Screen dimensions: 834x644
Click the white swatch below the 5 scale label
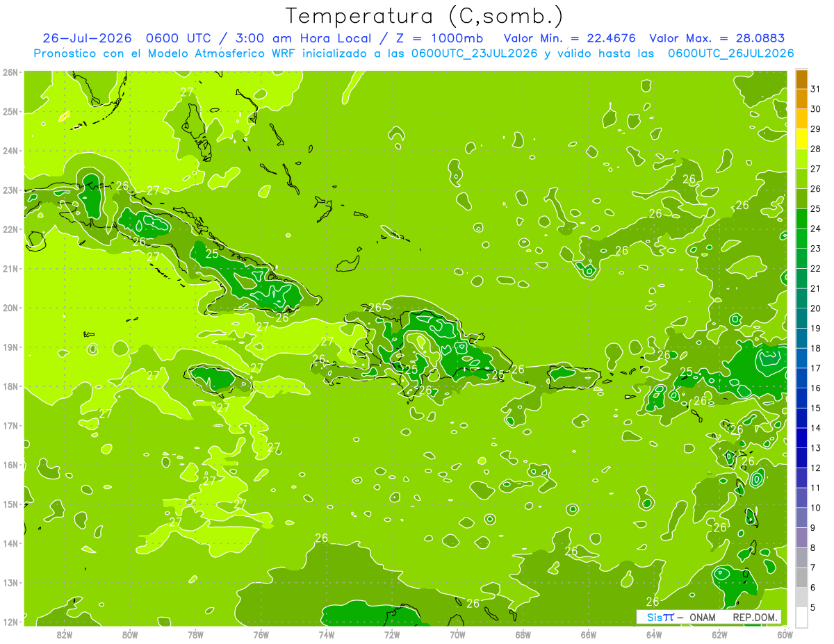801,617
